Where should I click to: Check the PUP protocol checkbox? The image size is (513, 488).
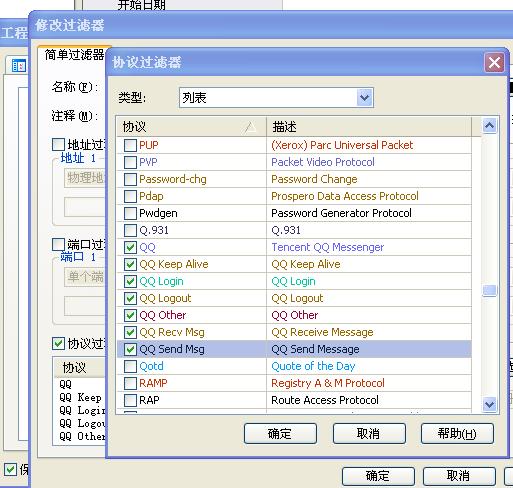(130, 145)
